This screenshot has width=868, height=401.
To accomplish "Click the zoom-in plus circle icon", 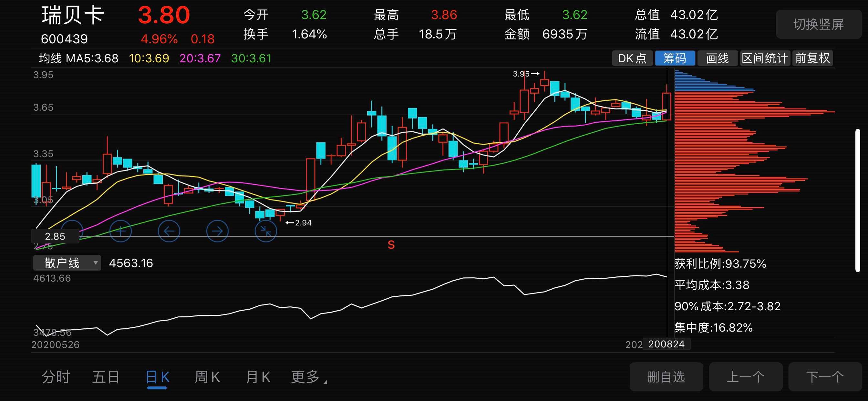I will coord(121,231).
